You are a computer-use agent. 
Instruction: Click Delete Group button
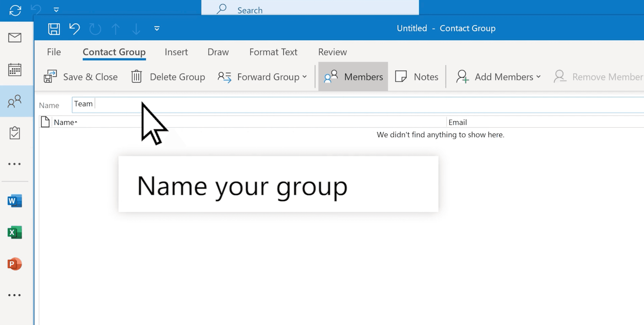click(x=168, y=77)
